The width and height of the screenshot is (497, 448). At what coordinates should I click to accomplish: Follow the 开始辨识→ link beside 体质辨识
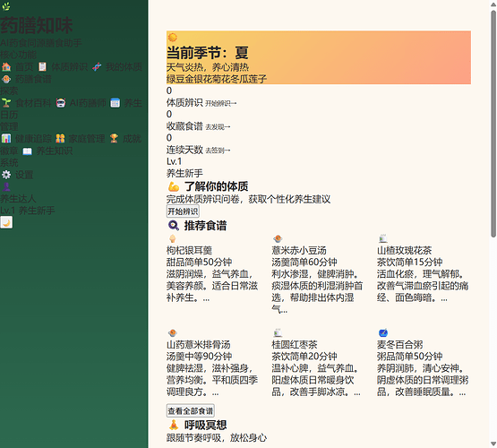pos(220,103)
